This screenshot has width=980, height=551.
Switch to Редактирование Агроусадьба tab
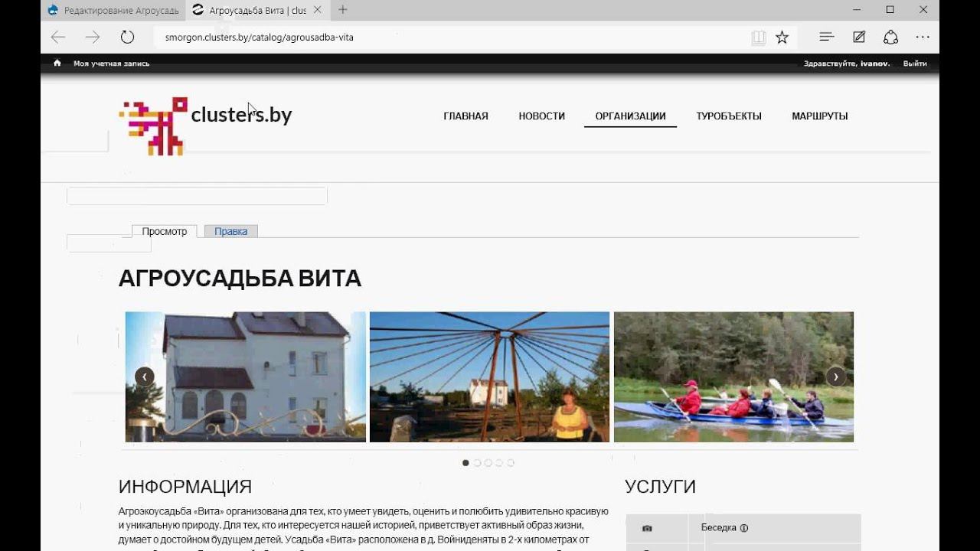[113, 11]
